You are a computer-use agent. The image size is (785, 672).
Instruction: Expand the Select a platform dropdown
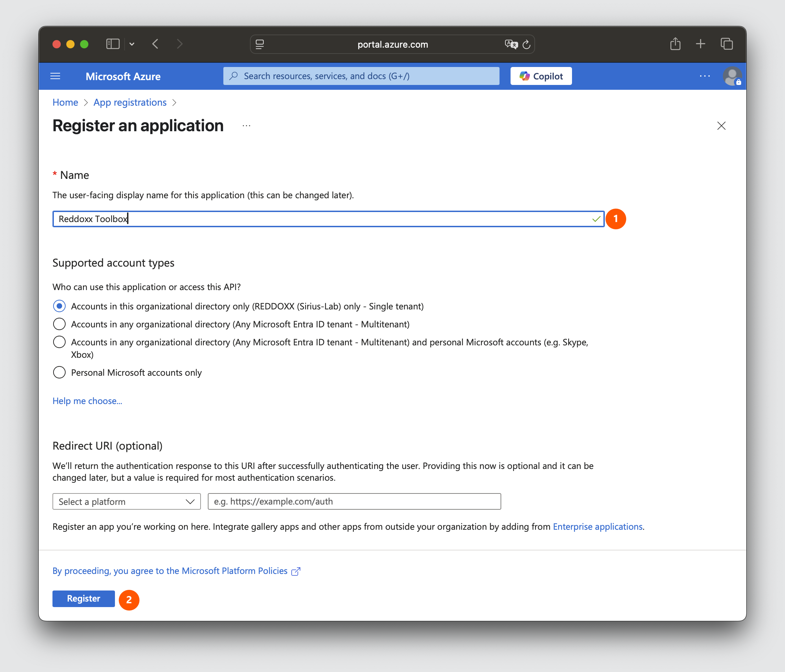click(x=127, y=501)
